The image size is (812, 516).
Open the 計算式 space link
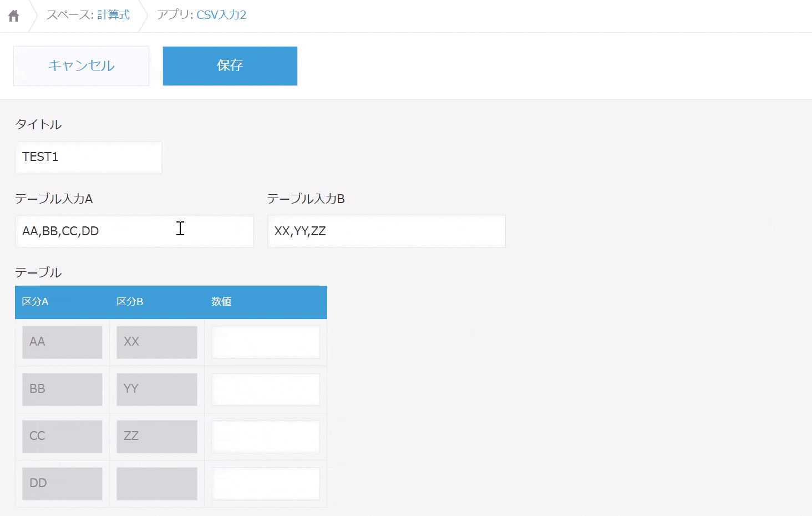[113, 15]
